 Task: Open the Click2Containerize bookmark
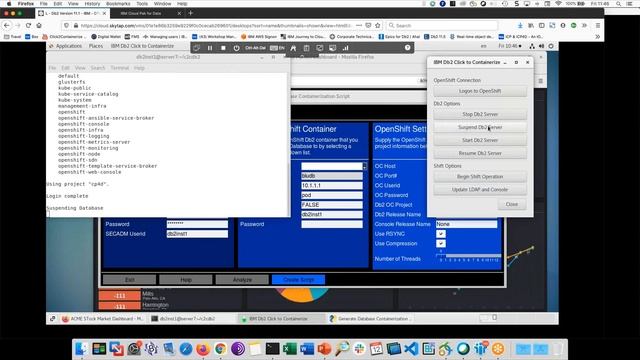[x=64, y=37]
